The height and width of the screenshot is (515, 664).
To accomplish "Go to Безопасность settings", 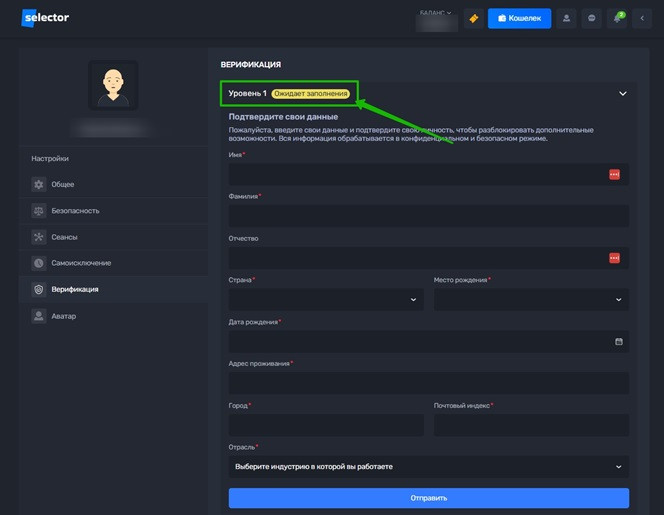I will [76, 211].
